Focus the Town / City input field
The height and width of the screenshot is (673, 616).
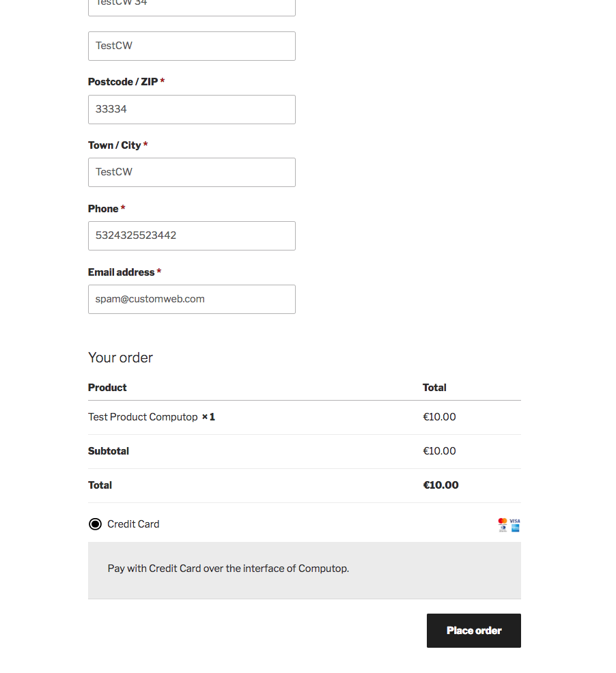(x=192, y=172)
